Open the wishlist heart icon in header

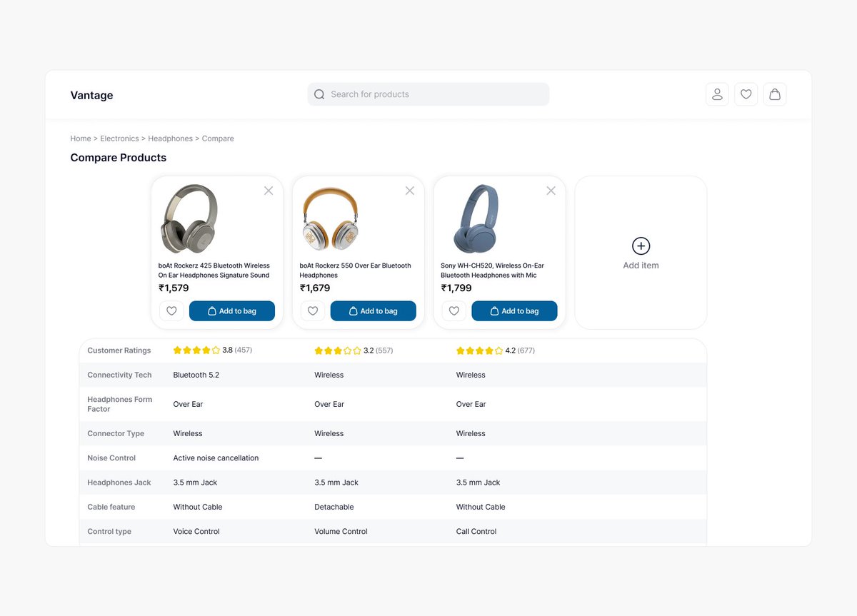(746, 94)
